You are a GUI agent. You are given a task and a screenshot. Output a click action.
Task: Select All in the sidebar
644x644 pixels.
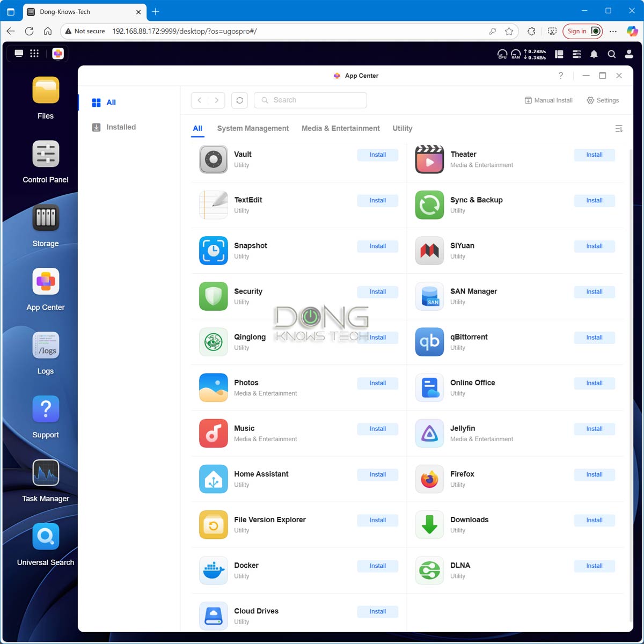(129, 103)
